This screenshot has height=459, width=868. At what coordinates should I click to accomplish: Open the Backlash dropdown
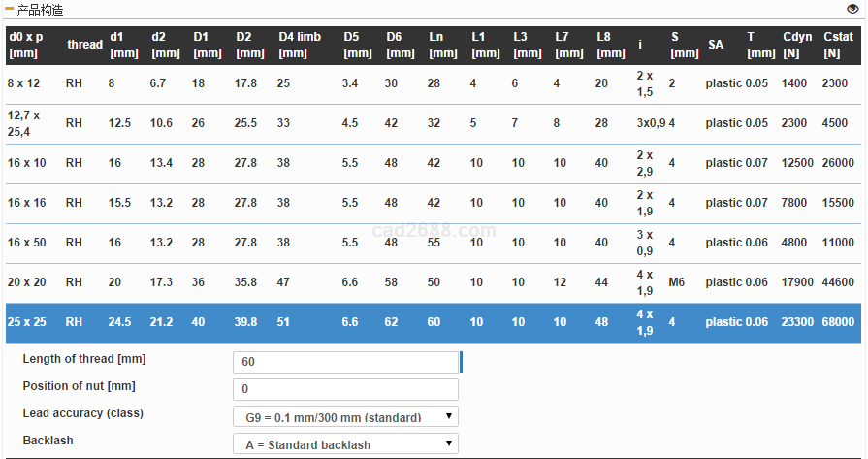point(345,444)
